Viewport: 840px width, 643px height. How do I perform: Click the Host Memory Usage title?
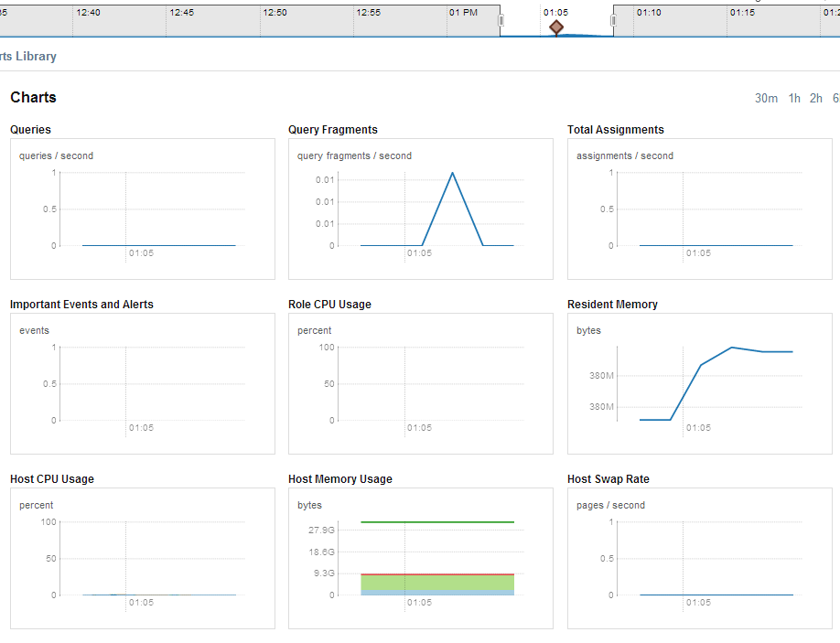pos(340,478)
